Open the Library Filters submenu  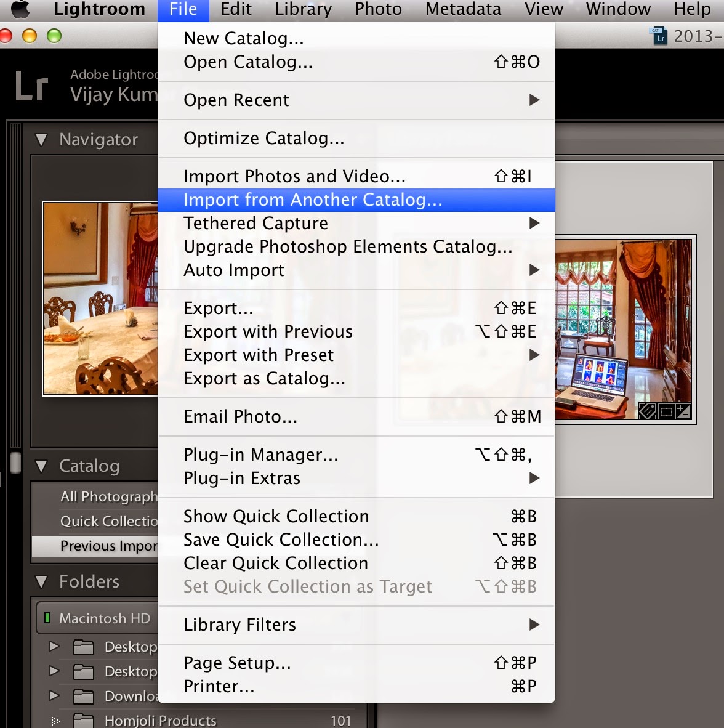point(356,625)
